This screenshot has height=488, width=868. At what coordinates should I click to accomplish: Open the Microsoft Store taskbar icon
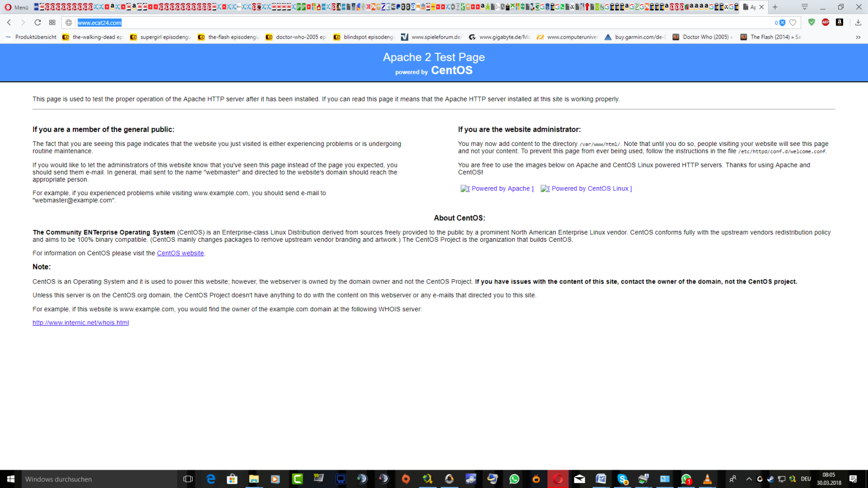(x=232, y=479)
